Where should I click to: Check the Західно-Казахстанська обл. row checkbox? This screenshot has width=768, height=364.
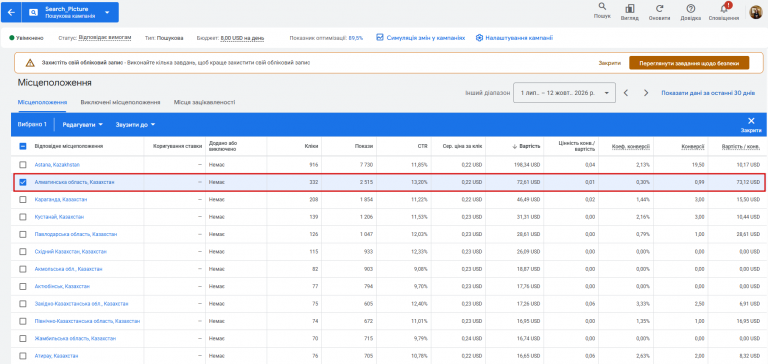(23, 304)
